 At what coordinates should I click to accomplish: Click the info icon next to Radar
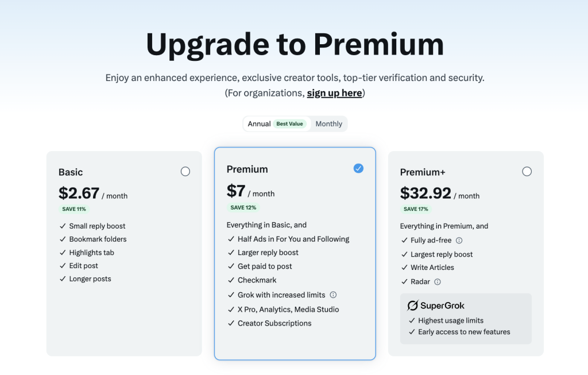(x=438, y=282)
